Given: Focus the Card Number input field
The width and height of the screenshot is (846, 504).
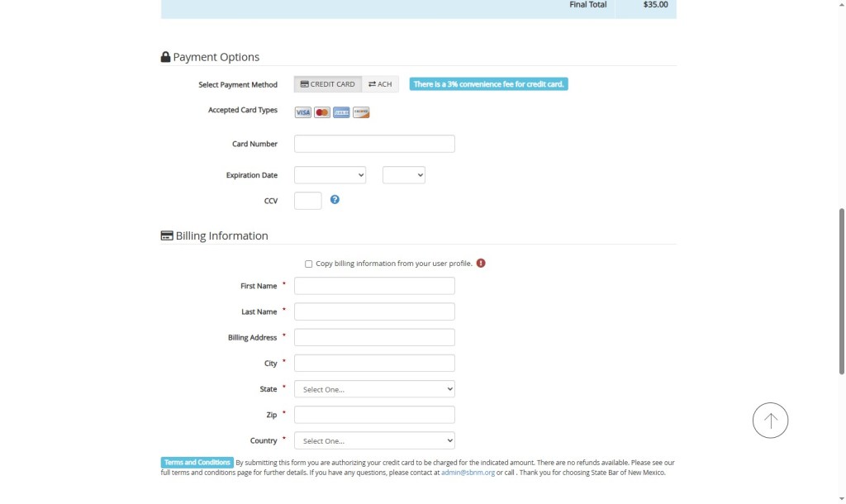Looking at the screenshot, I should click(x=374, y=144).
